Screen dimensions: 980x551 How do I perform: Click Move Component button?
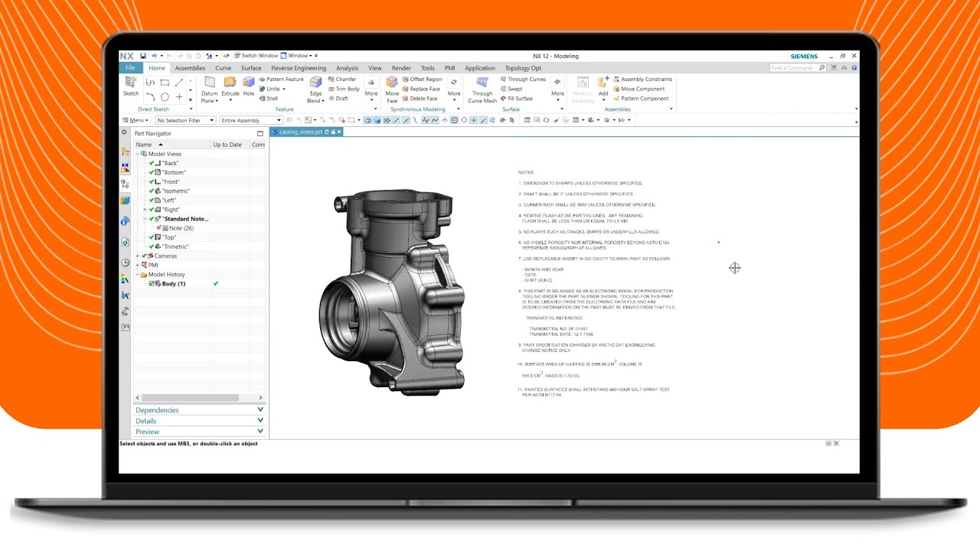pyautogui.click(x=639, y=89)
